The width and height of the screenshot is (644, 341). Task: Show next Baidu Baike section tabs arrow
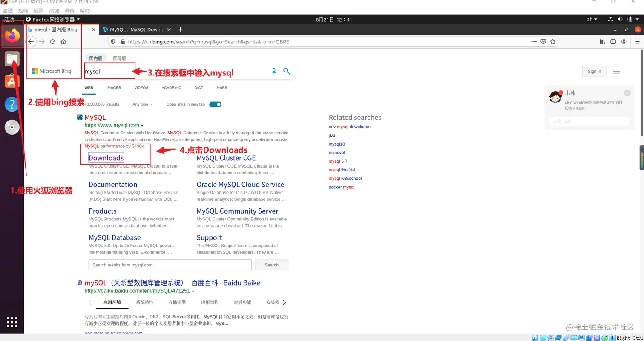(284, 302)
